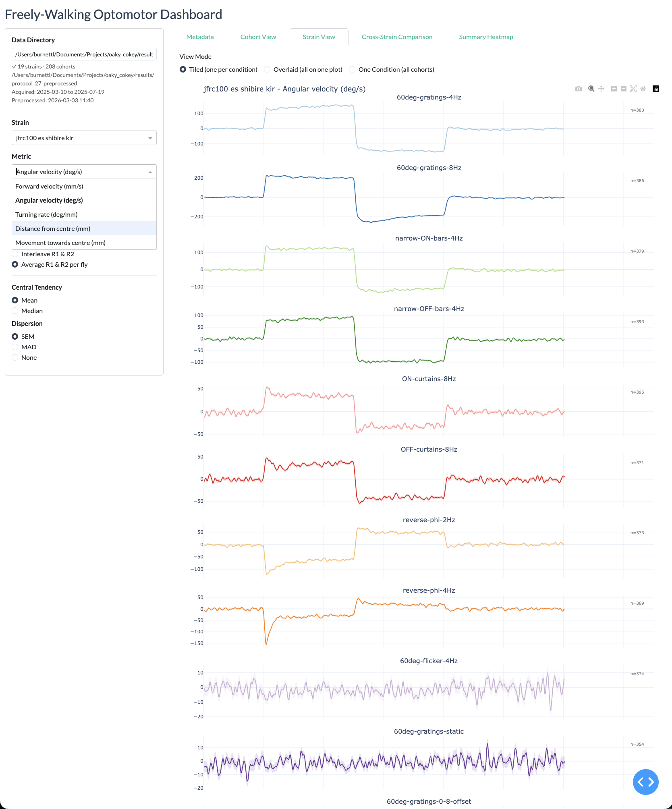The width and height of the screenshot is (672, 809).
Task: Click the plot Zoom out button
Action: (x=624, y=89)
